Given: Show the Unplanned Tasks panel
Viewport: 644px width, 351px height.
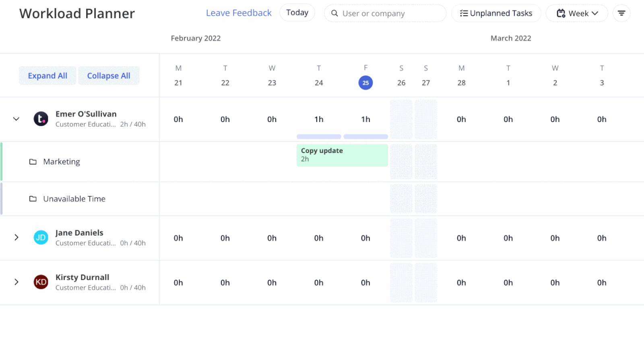Looking at the screenshot, I should coord(496,13).
